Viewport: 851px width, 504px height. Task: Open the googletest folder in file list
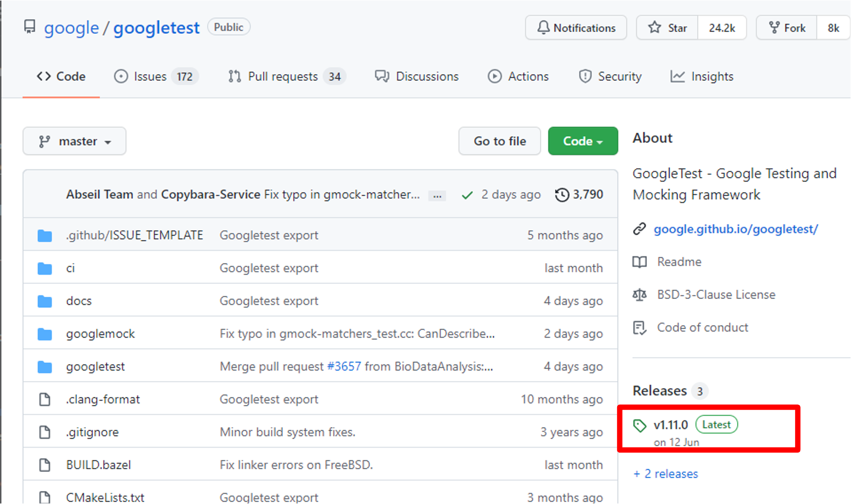tap(96, 367)
